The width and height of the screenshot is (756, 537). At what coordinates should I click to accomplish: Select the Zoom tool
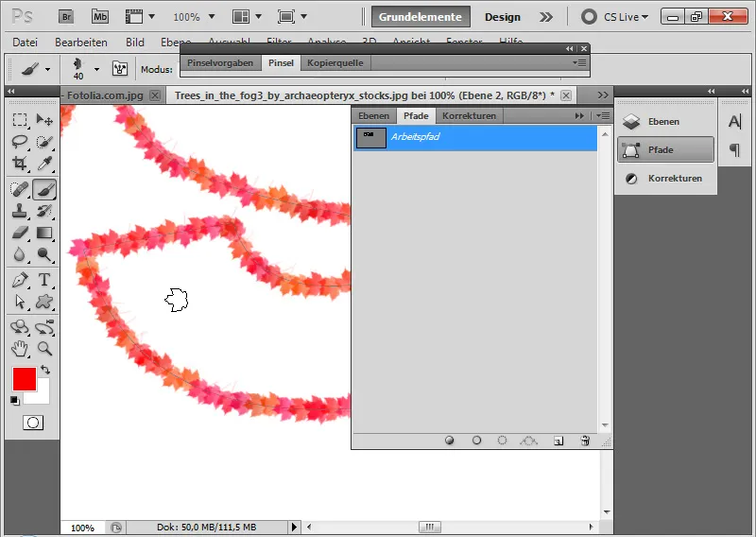(x=44, y=348)
